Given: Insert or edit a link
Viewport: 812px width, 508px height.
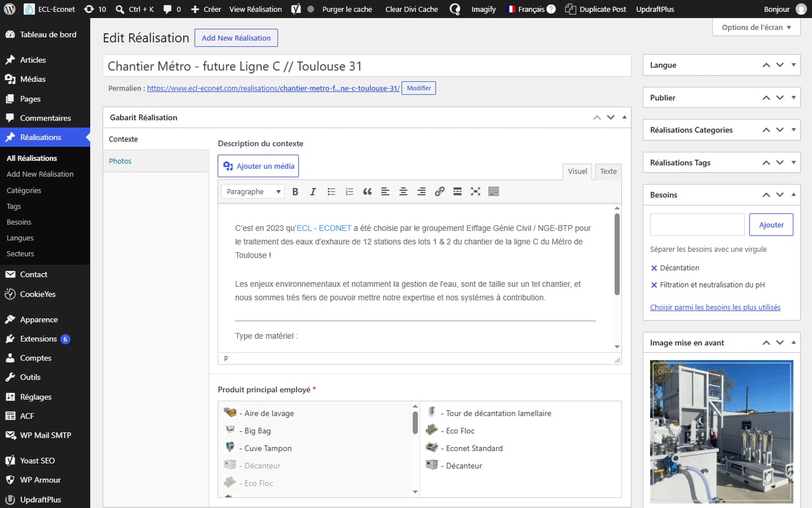Looking at the screenshot, I should click(439, 191).
